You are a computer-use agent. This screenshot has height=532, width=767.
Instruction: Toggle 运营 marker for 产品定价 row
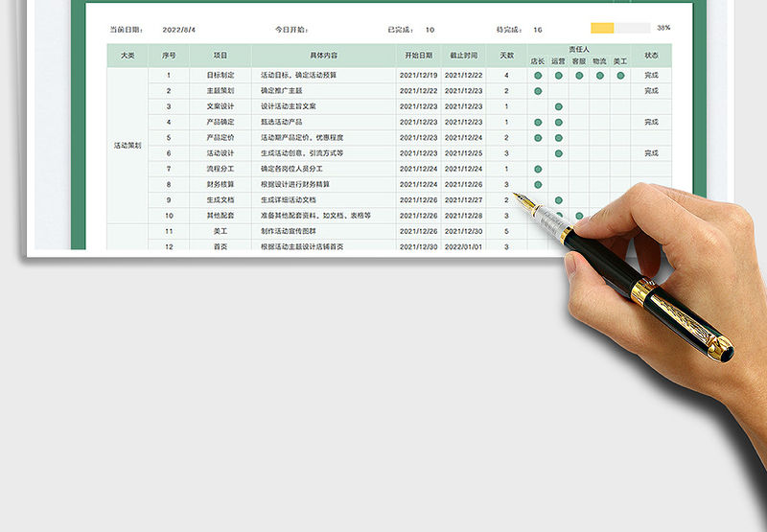coord(559,137)
